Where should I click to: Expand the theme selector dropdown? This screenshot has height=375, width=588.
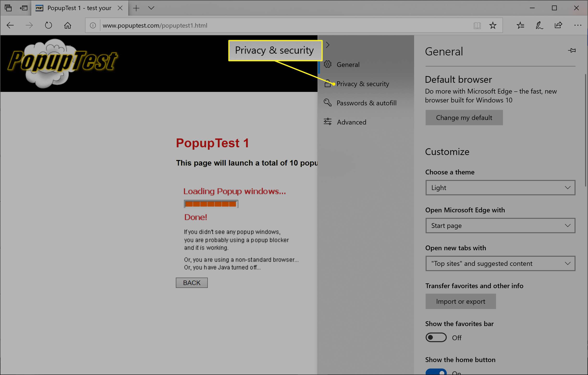(500, 188)
